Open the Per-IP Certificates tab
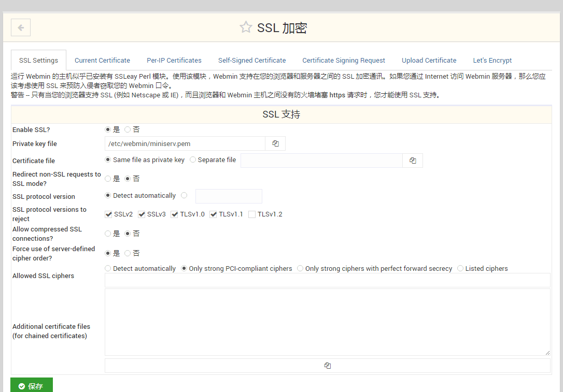This screenshot has height=392, width=563. tap(174, 60)
